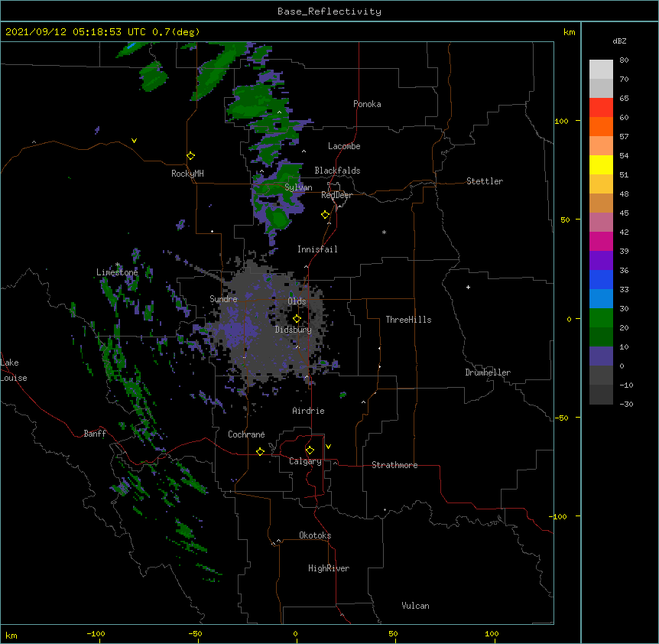
Task: Click the Calgary city label
Action: tap(306, 461)
